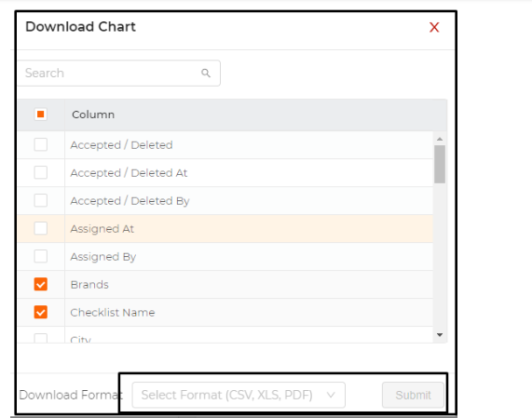This screenshot has width=532, height=418.
Task: Enable the Assigned By column checkbox
Action: tap(40, 256)
